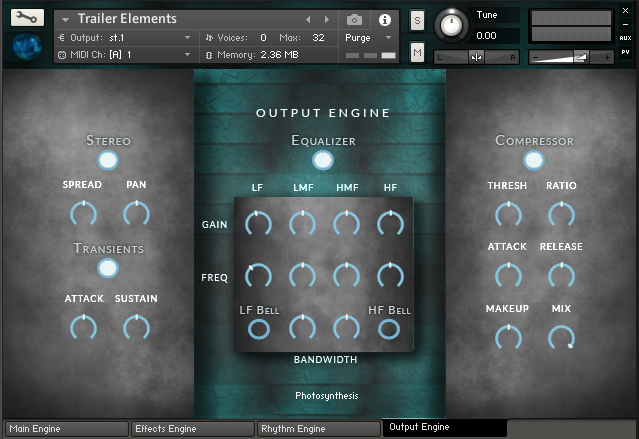Click the HMF Freq knob
This screenshot has width=639, height=439.
346,276
